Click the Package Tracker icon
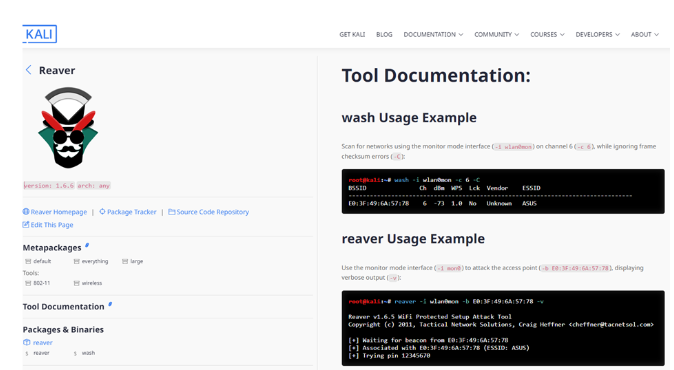The image size is (674, 370). [102, 211]
